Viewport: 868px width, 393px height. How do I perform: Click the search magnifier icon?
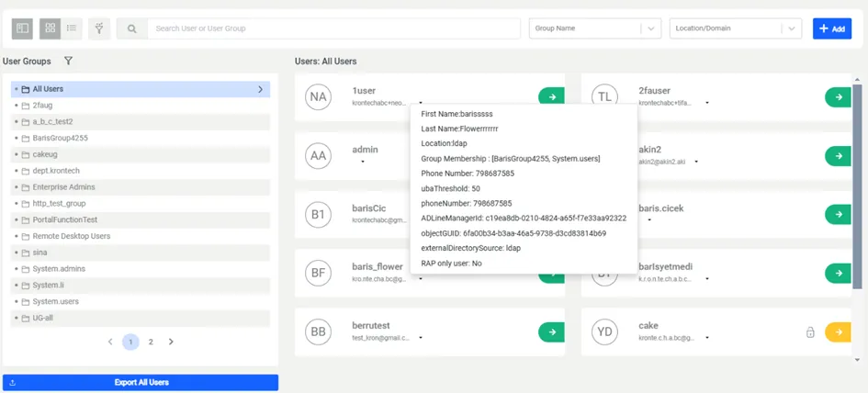[x=131, y=28]
